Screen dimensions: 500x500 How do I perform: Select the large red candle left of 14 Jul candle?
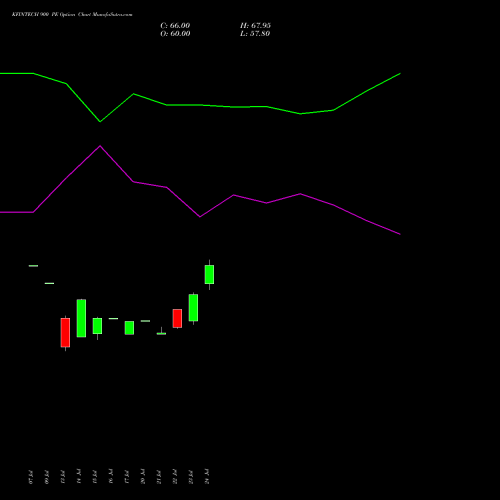[x=65, y=333]
